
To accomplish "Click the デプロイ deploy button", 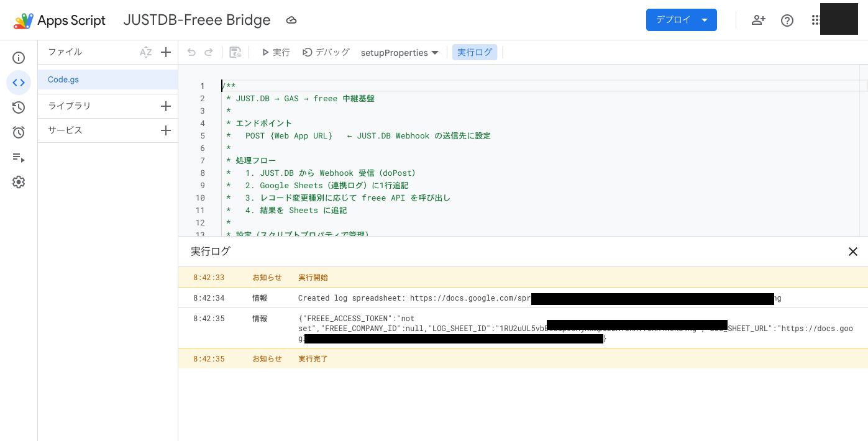I will click(x=673, y=20).
